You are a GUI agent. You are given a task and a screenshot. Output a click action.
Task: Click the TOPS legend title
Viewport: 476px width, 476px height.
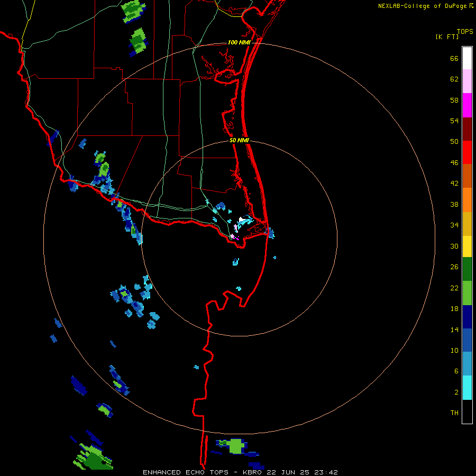pyautogui.click(x=465, y=31)
